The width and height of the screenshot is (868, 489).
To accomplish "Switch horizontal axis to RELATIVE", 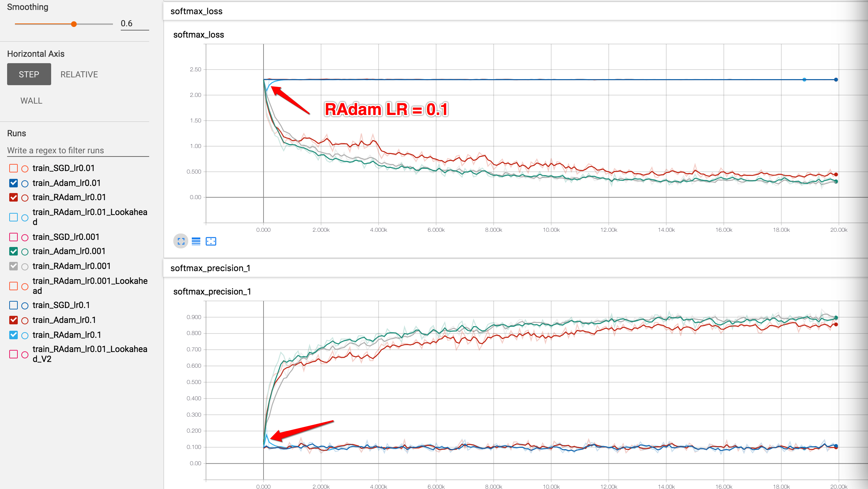I will (79, 75).
